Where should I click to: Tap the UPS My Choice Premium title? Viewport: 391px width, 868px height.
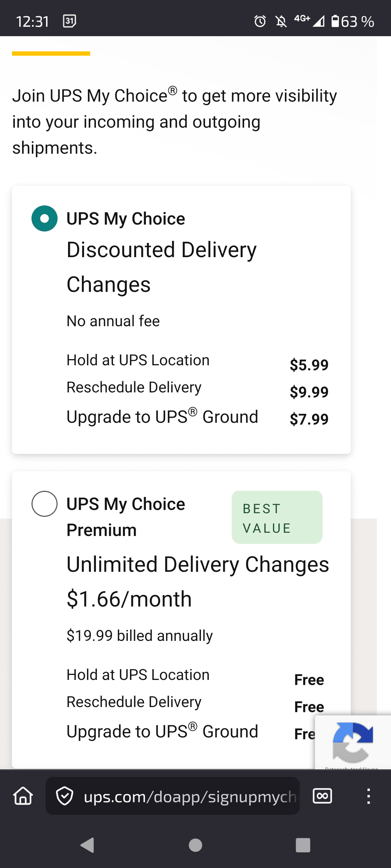coord(126,517)
